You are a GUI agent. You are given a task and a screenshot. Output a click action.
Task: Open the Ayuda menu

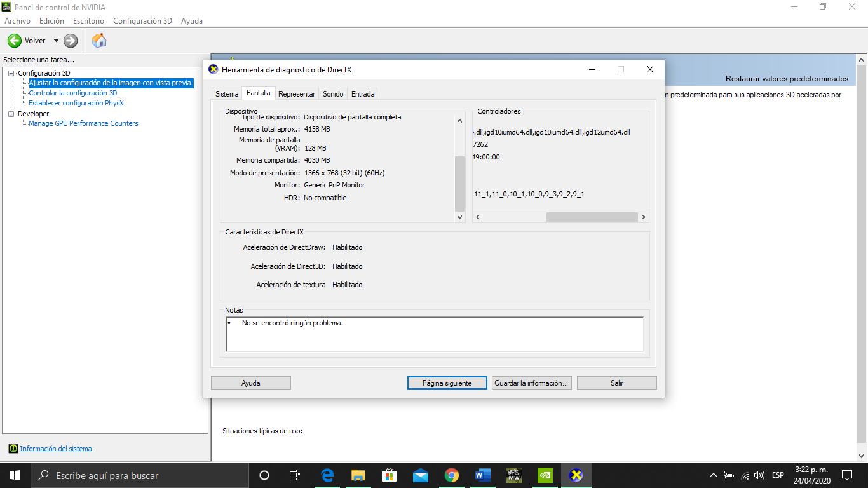192,21
